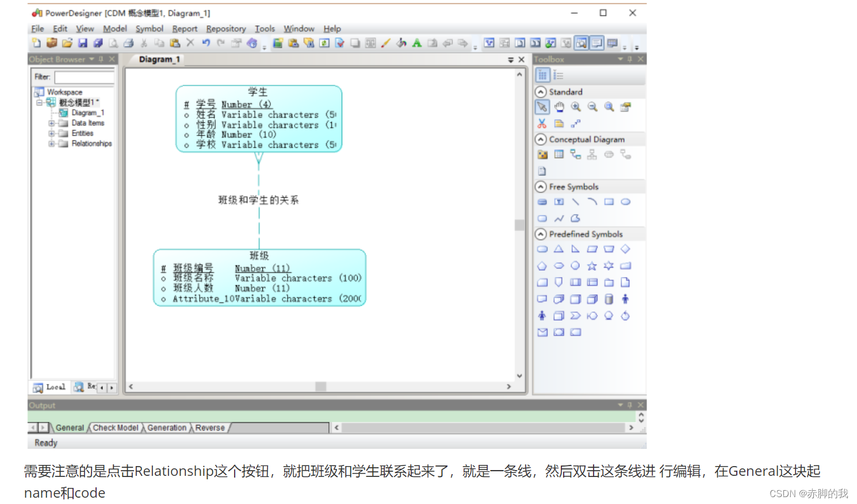857x504 pixels.
Task: Switch to the Check Model output tab
Action: [x=115, y=428]
